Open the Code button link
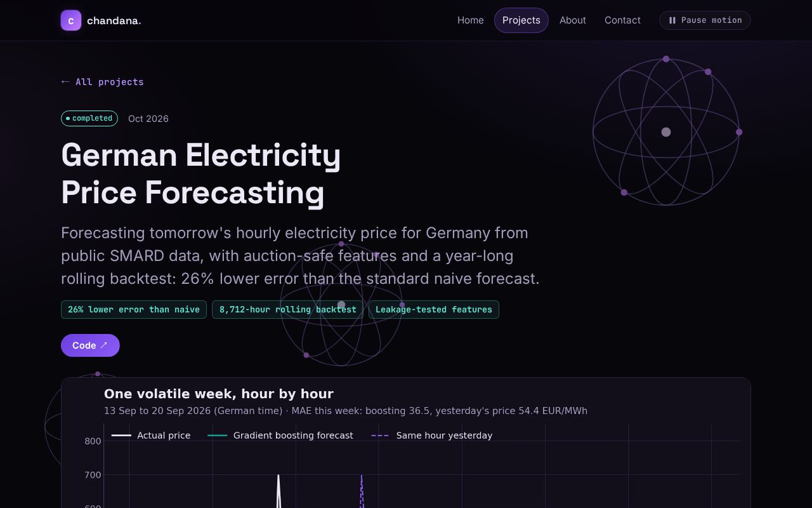This screenshot has width=812, height=508. tap(90, 345)
